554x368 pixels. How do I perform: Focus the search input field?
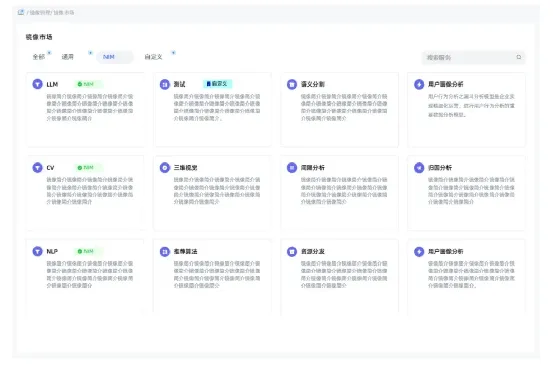tap(473, 57)
